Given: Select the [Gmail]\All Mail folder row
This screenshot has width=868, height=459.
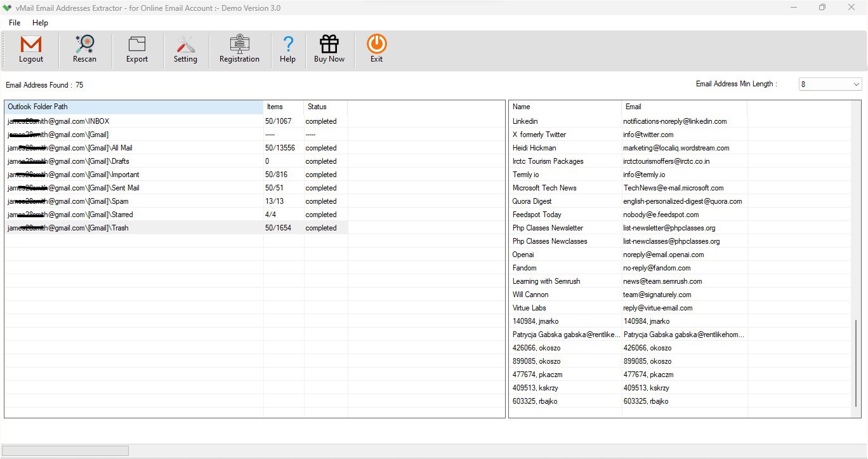Looking at the screenshot, I should coord(176,148).
